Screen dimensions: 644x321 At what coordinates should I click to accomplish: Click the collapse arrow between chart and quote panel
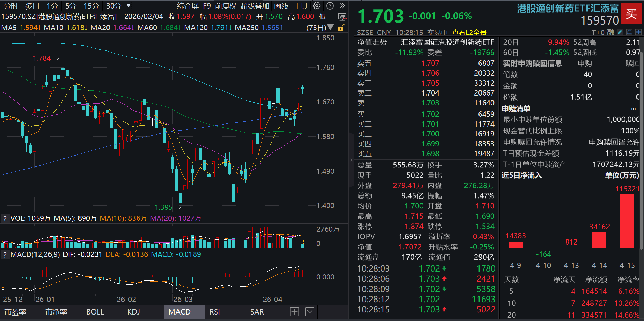351,160
